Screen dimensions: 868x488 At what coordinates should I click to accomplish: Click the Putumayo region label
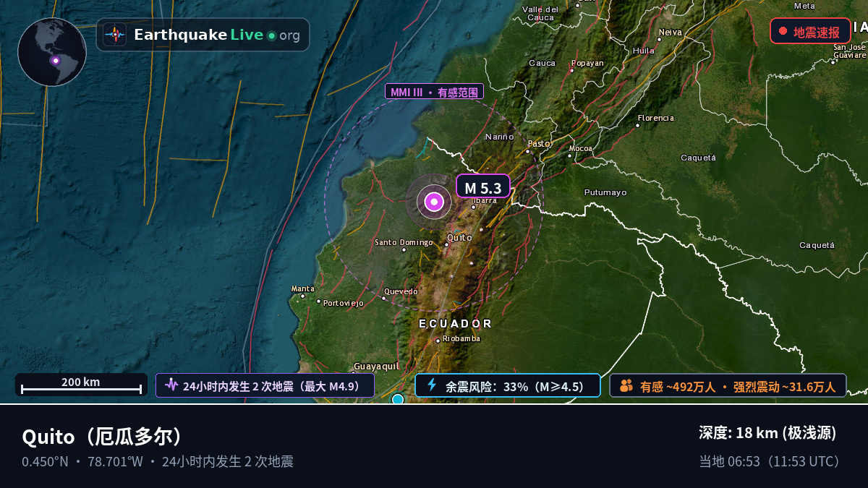pos(605,192)
